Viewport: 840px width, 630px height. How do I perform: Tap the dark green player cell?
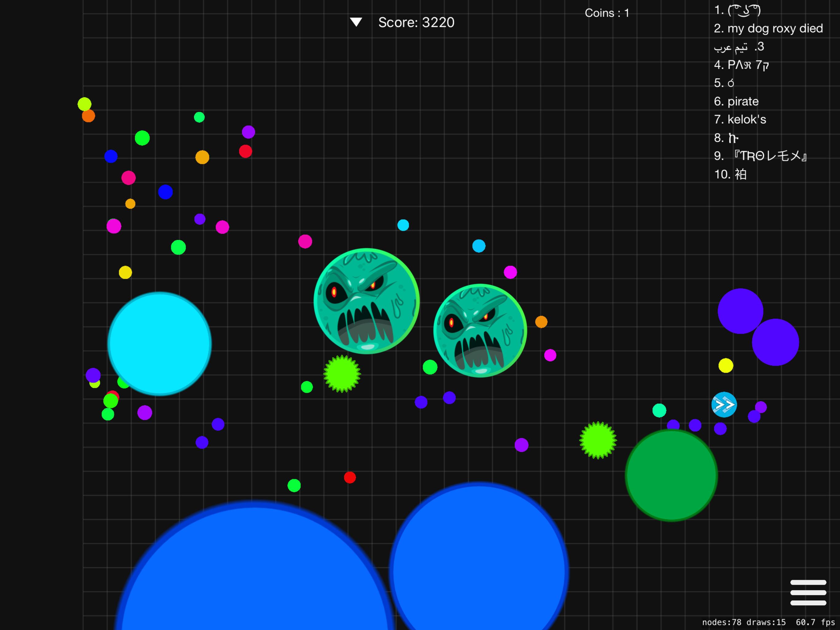click(671, 475)
